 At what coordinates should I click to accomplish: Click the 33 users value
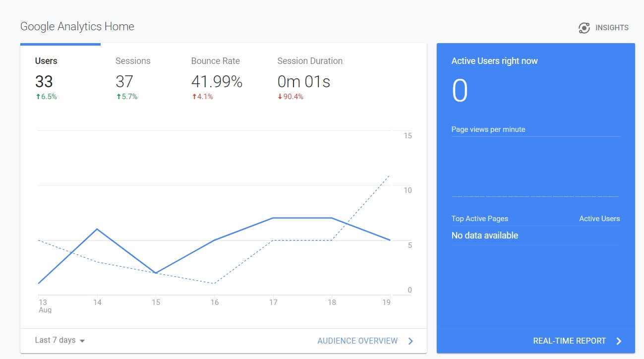tap(44, 81)
